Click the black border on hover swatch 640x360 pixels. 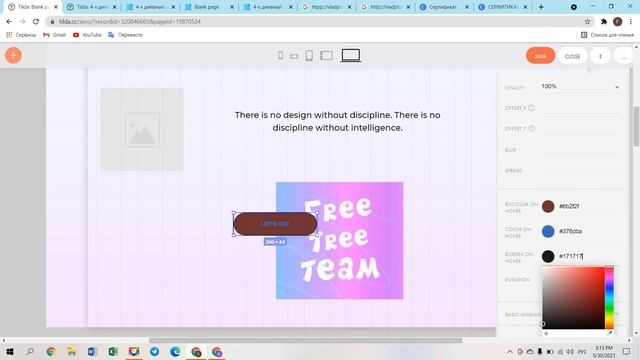click(548, 256)
